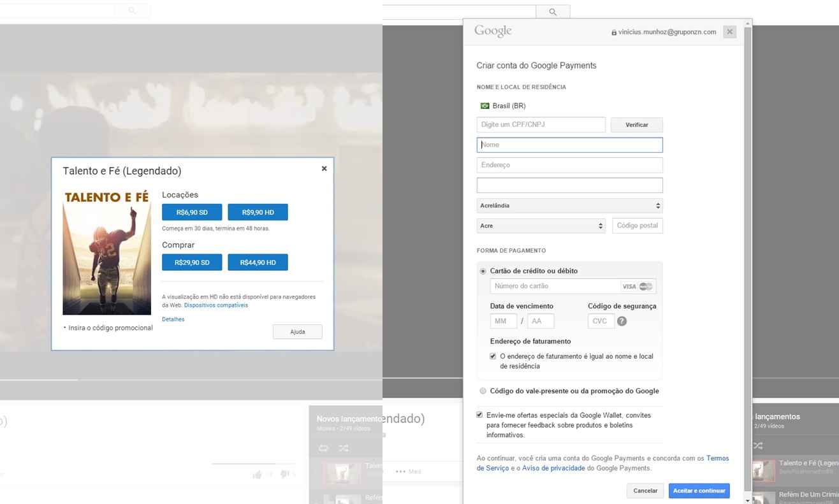Click the Ajuda button

point(297,332)
